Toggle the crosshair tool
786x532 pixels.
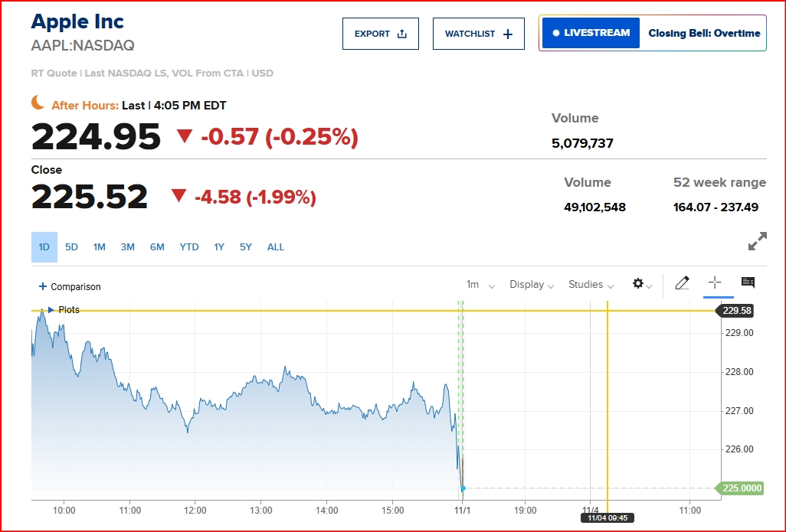click(x=714, y=283)
